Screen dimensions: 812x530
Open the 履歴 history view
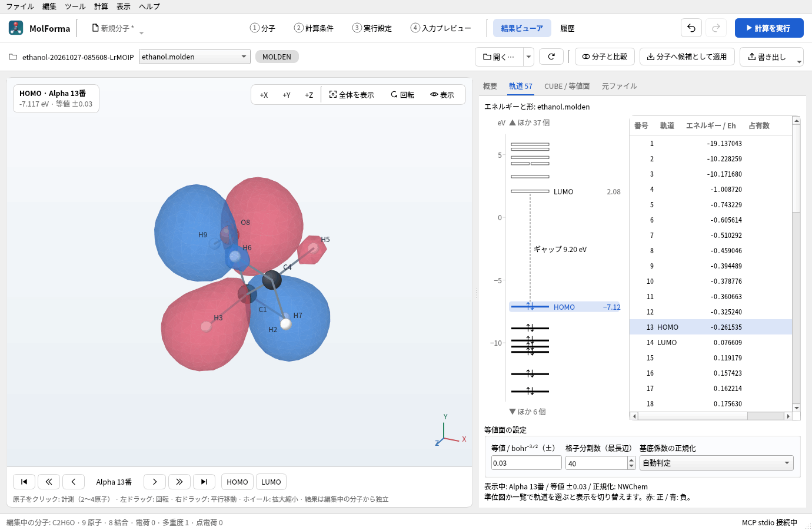click(x=567, y=28)
